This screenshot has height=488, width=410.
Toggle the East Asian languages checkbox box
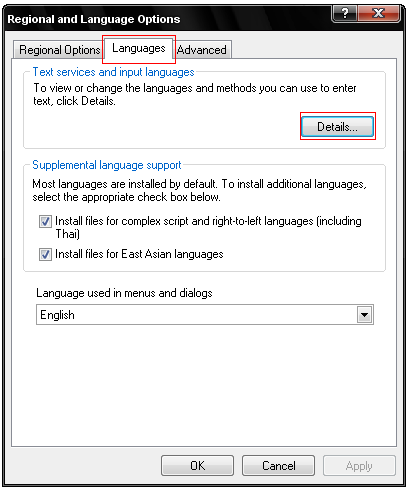point(45,254)
